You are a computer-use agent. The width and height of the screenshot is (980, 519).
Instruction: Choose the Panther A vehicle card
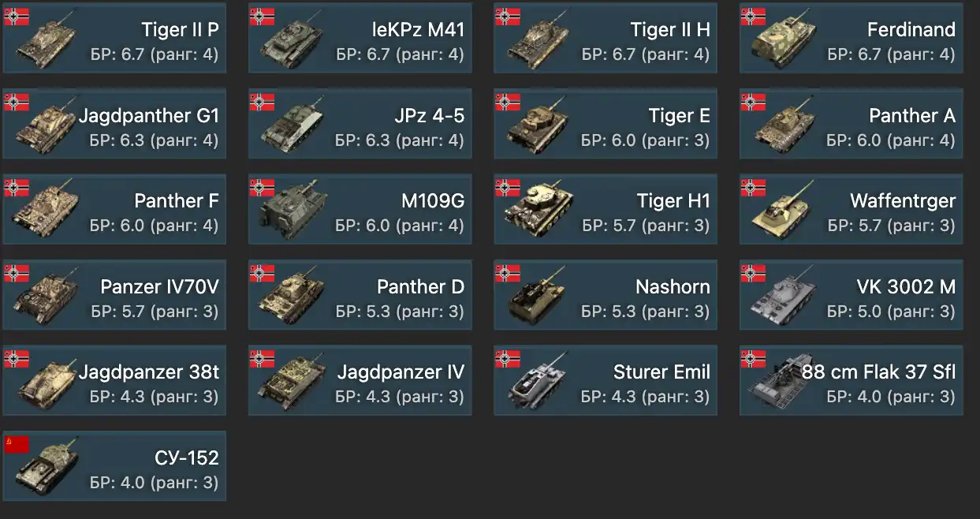(x=851, y=125)
